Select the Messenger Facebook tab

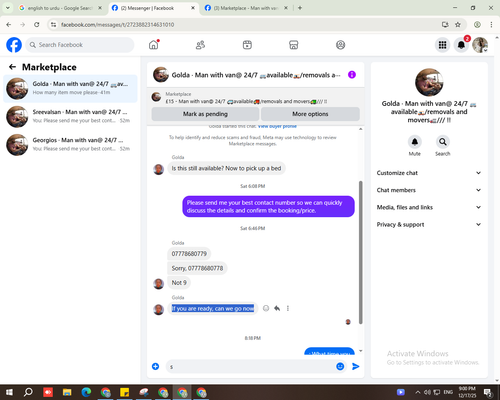click(153, 8)
